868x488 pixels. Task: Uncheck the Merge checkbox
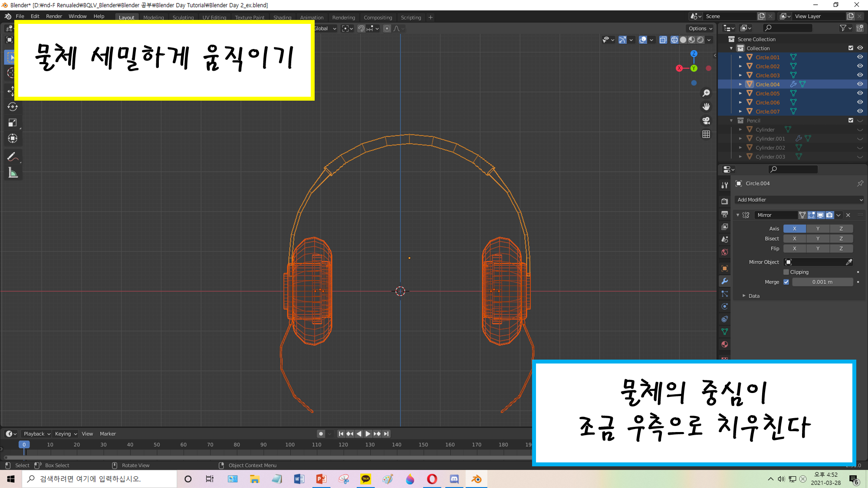point(786,282)
